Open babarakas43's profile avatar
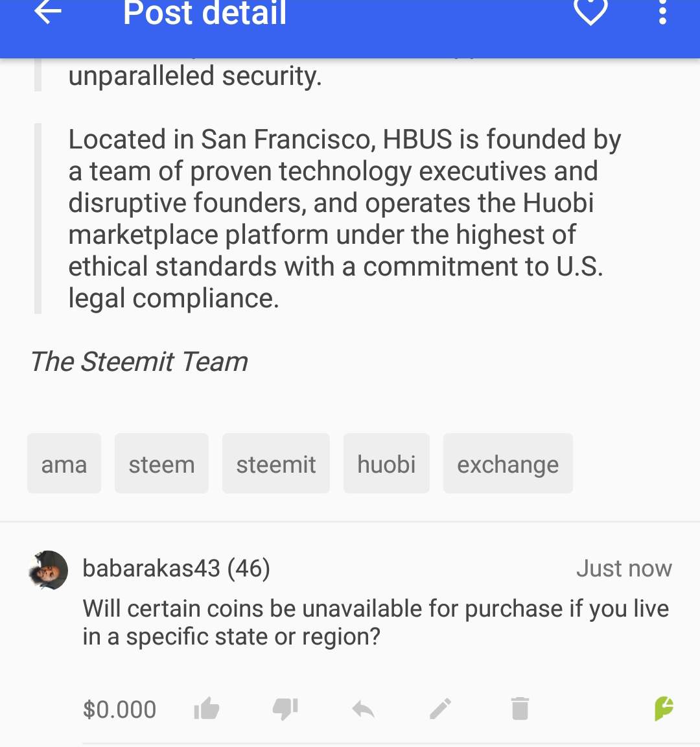Screen dimensions: 700x747 coord(49,570)
